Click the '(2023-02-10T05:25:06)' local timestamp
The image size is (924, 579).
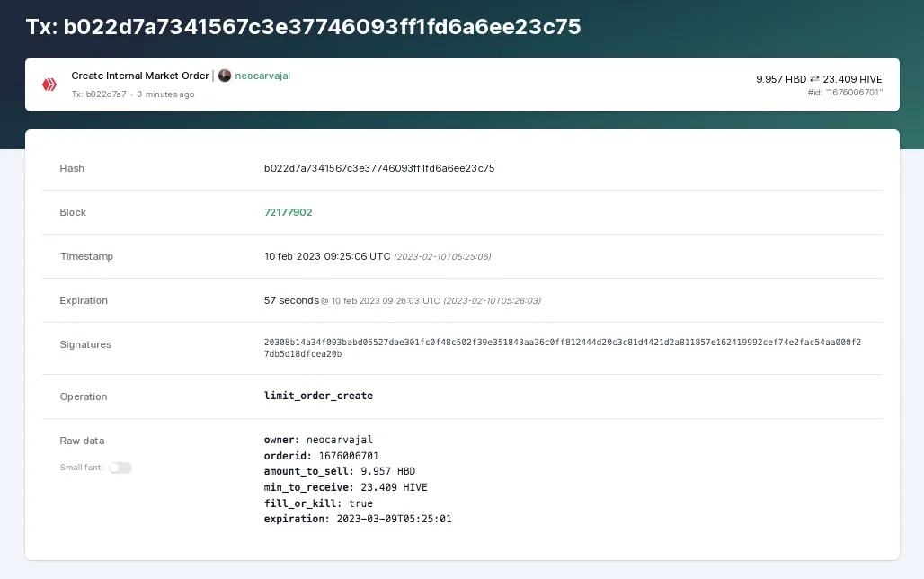pos(442,256)
